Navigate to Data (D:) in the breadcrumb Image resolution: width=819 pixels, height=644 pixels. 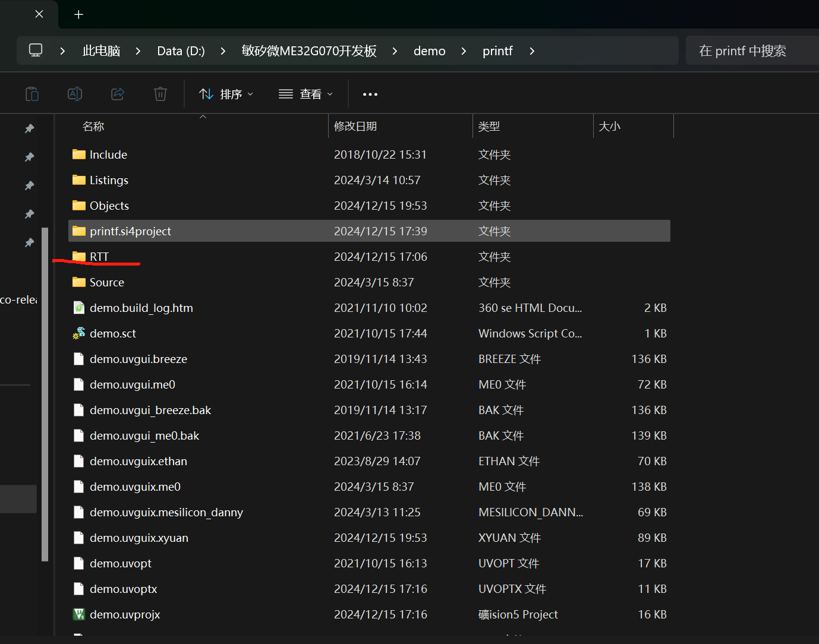tap(181, 51)
